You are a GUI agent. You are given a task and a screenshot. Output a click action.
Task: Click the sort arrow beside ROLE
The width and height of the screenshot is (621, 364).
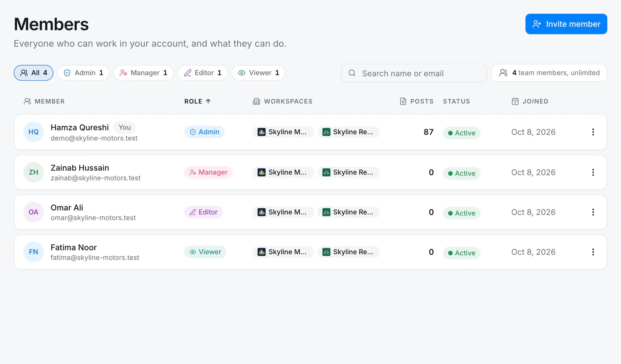click(208, 101)
